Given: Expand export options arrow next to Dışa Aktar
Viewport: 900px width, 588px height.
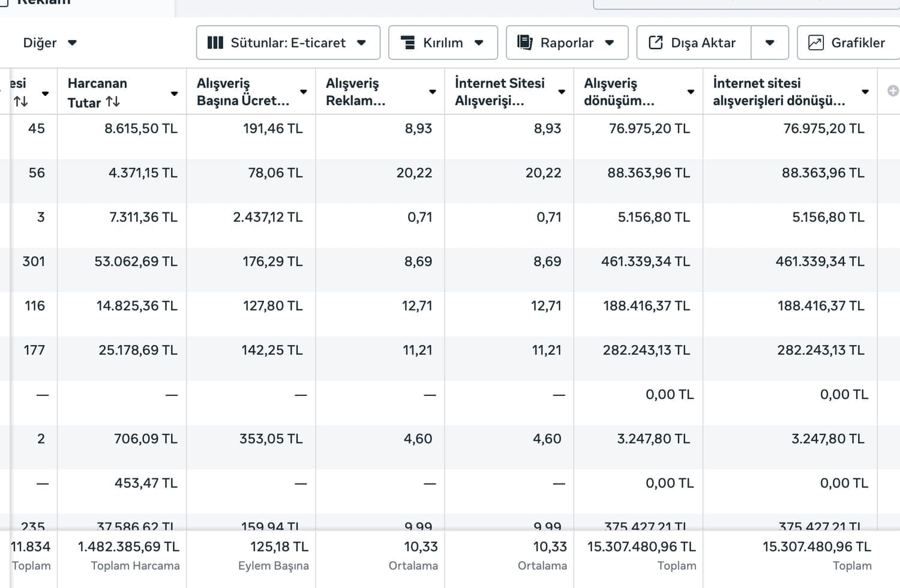Looking at the screenshot, I should pyautogui.click(x=770, y=43).
